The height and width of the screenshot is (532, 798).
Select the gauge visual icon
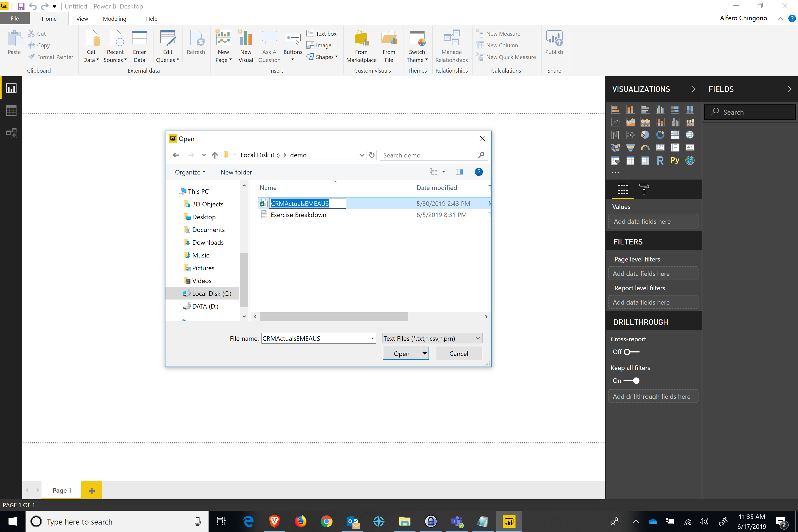pyautogui.click(x=645, y=148)
